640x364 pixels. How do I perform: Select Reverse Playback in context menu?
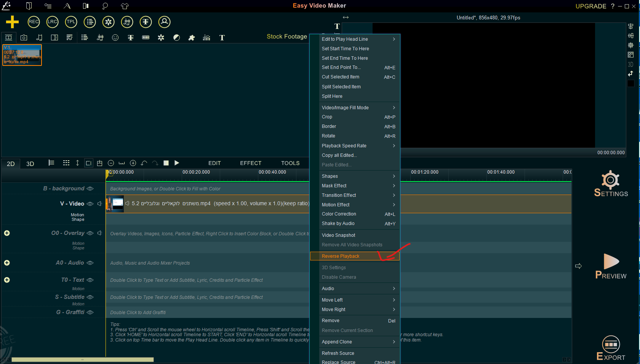pos(355,256)
